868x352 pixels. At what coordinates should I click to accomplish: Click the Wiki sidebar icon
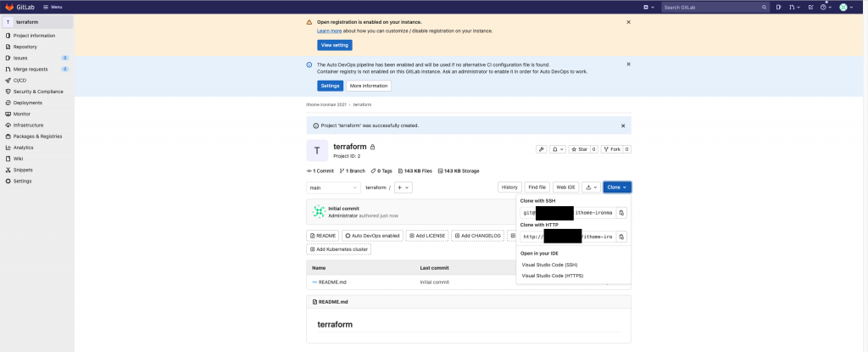click(8, 159)
